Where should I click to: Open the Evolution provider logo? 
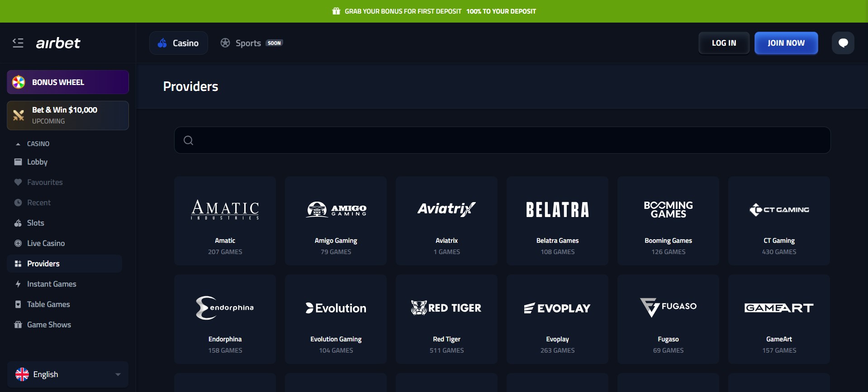click(x=336, y=308)
